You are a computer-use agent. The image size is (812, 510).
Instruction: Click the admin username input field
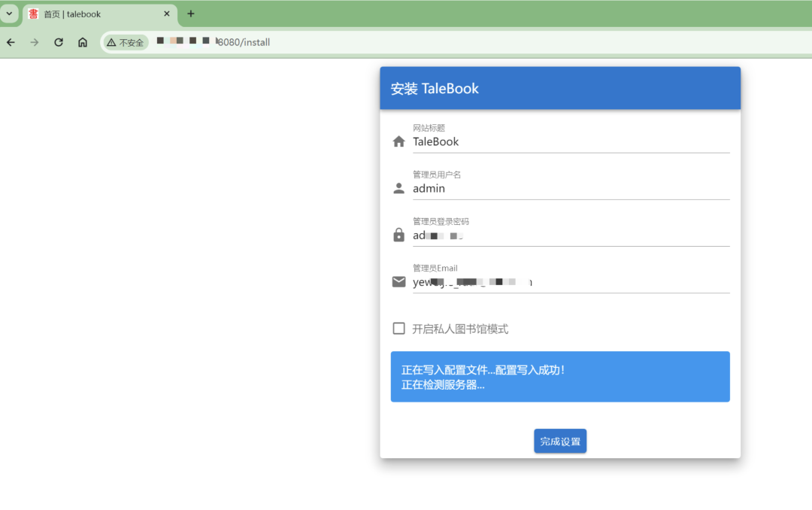tap(571, 188)
